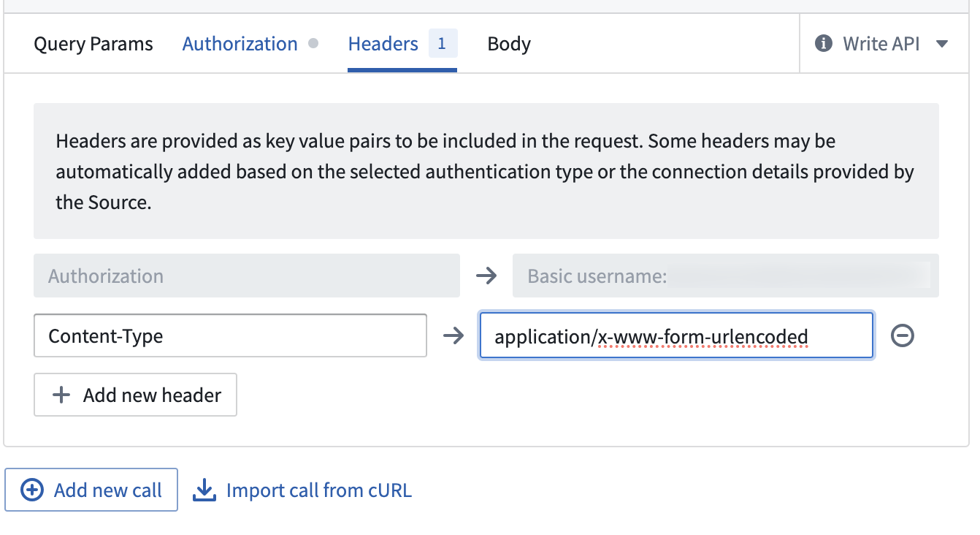
Task: Click the info icon beside Write API
Action: click(824, 44)
